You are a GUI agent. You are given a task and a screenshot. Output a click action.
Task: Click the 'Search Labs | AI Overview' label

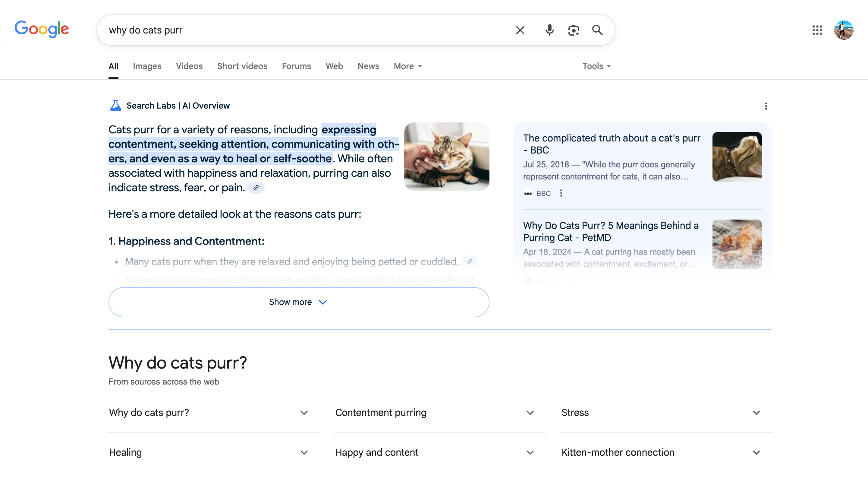[x=178, y=106]
